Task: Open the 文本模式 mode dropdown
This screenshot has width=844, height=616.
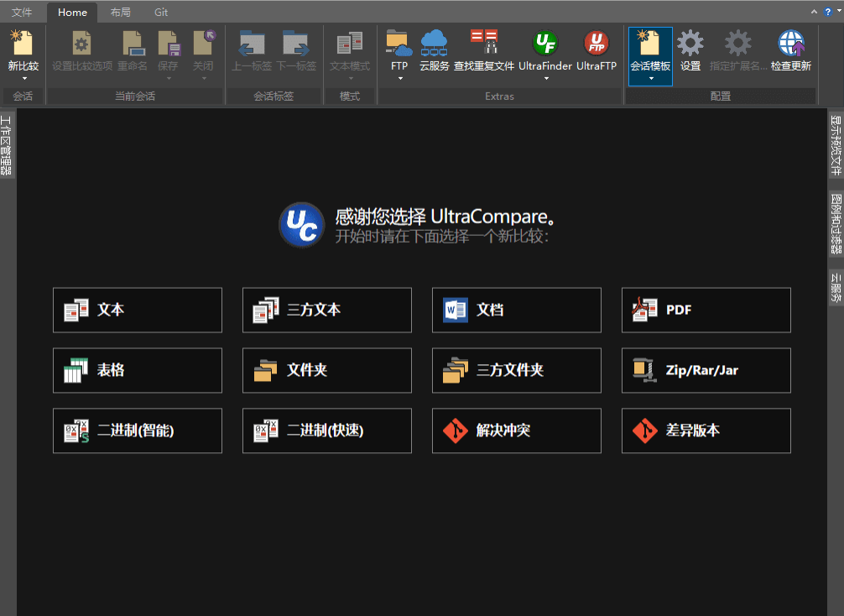Action: pyautogui.click(x=351, y=79)
